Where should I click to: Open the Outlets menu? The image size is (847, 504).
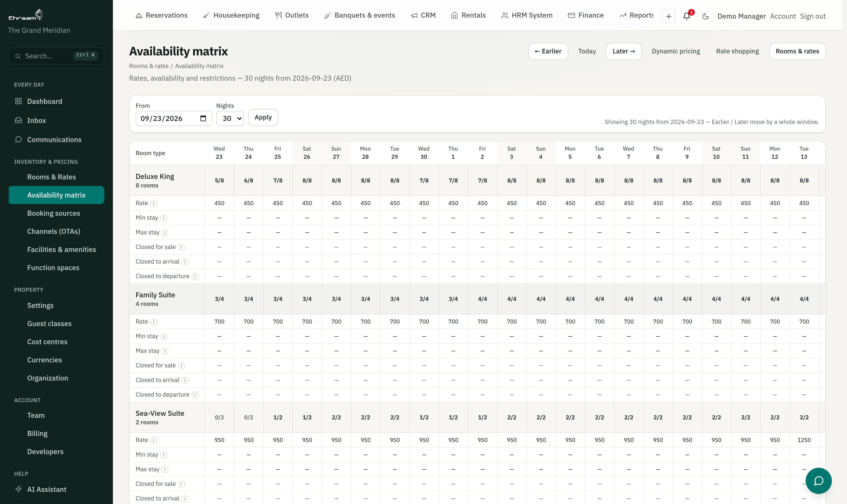coord(292,15)
